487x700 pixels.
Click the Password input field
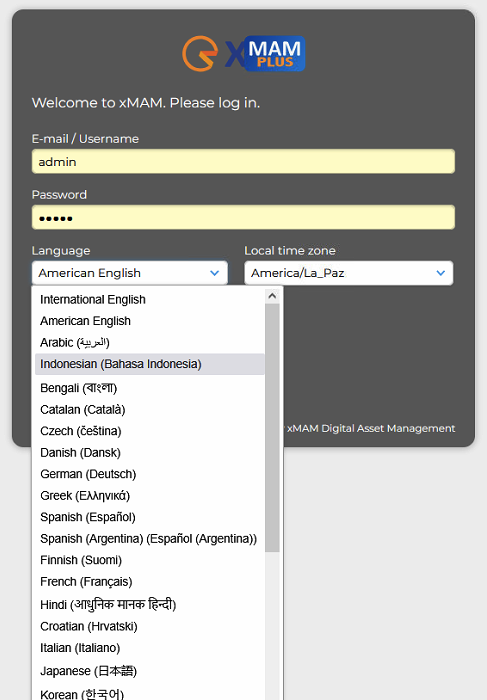pyautogui.click(x=243, y=217)
